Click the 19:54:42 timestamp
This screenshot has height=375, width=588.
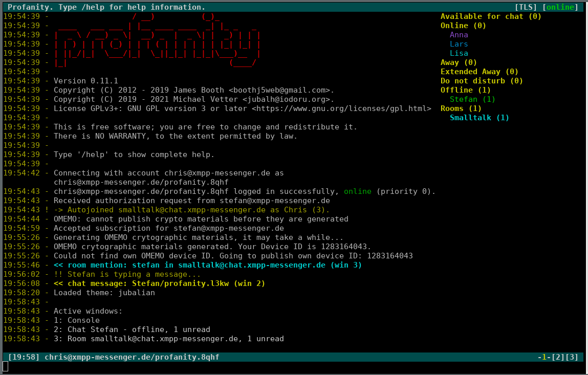pyautogui.click(x=21, y=173)
